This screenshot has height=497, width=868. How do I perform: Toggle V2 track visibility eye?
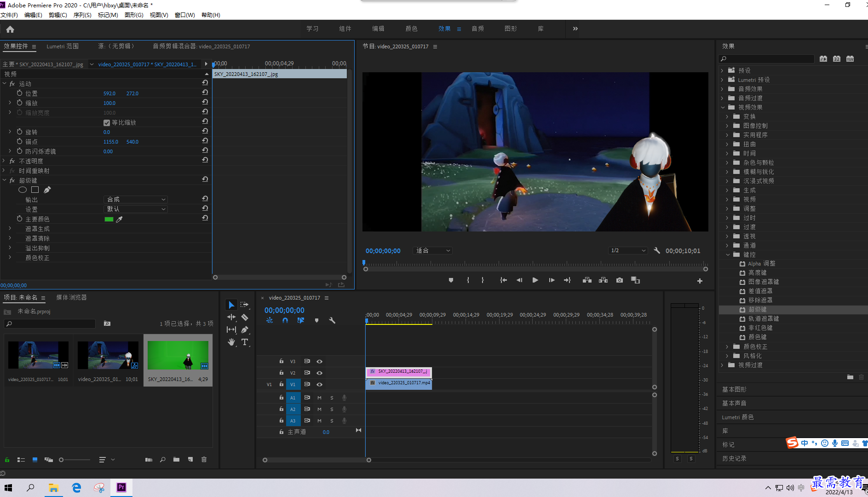tap(319, 373)
